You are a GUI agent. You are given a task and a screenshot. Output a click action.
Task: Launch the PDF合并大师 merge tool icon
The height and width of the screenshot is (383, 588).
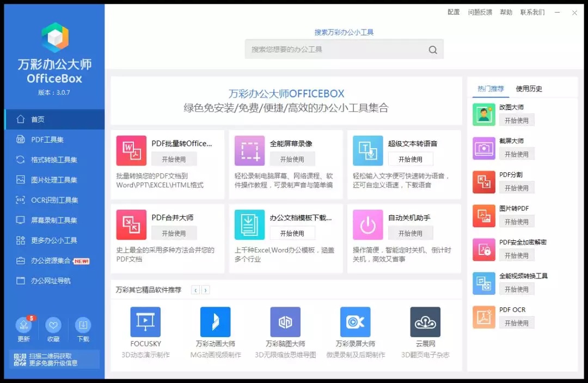(131, 225)
